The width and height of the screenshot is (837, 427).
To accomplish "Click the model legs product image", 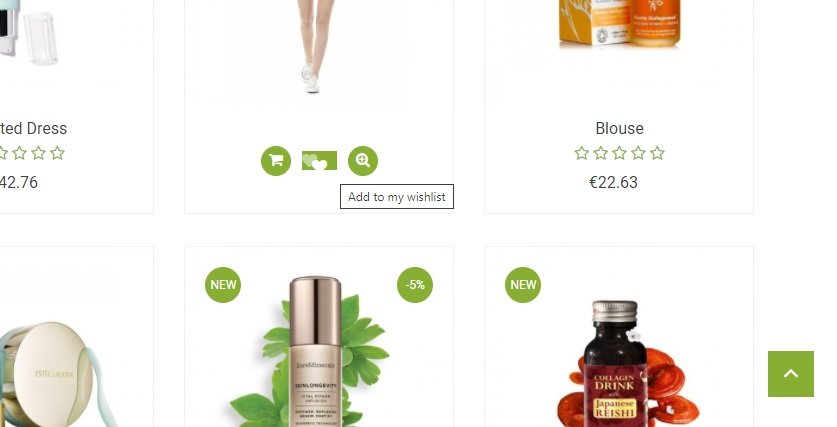I will [x=317, y=46].
